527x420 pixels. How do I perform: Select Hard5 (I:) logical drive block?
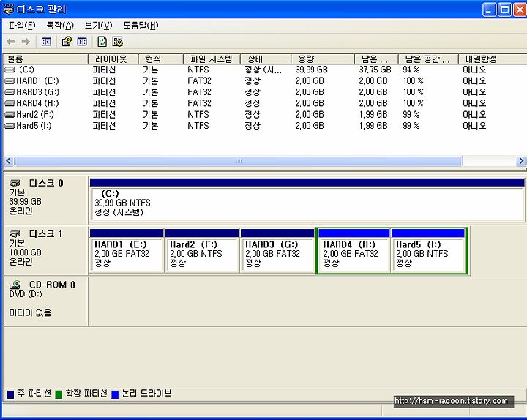[x=427, y=251]
